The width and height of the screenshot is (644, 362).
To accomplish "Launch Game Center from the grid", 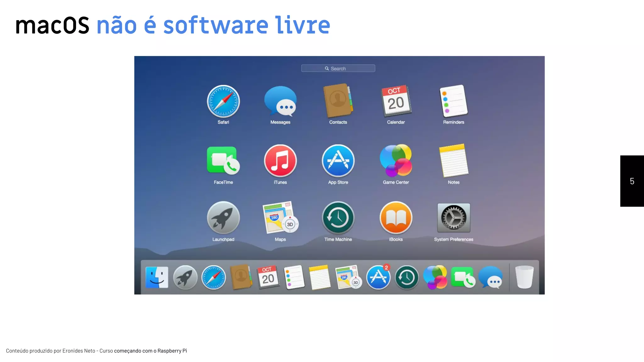I will tap(396, 161).
